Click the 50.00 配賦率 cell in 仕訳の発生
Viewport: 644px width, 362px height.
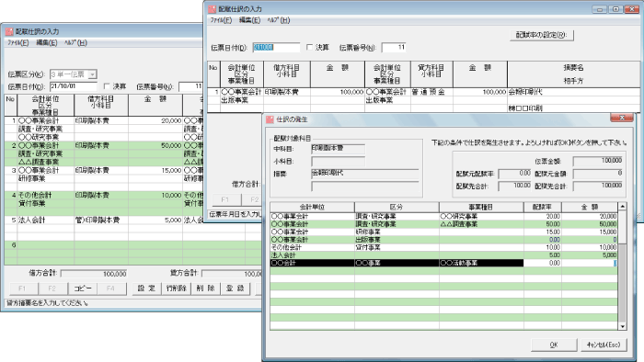point(543,224)
